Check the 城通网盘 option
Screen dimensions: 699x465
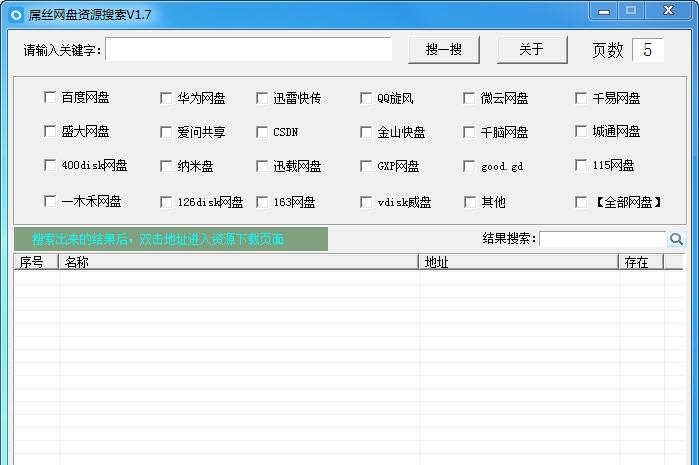[x=581, y=131]
